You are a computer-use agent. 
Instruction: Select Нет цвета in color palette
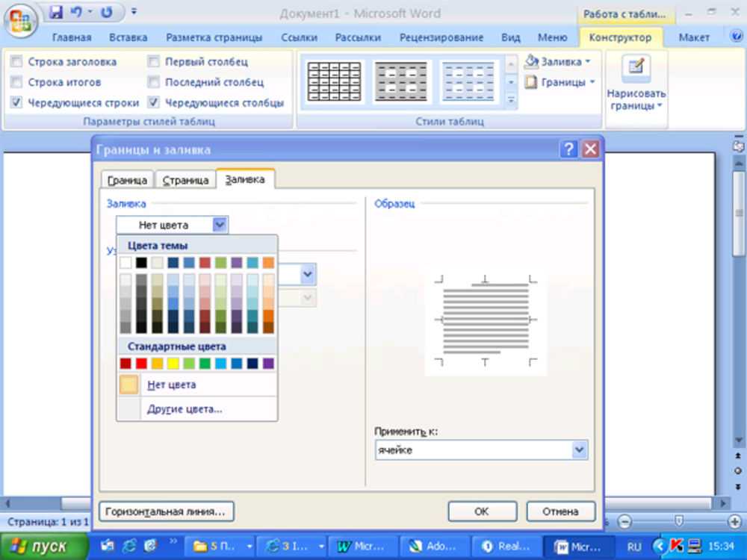pos(196,385)
